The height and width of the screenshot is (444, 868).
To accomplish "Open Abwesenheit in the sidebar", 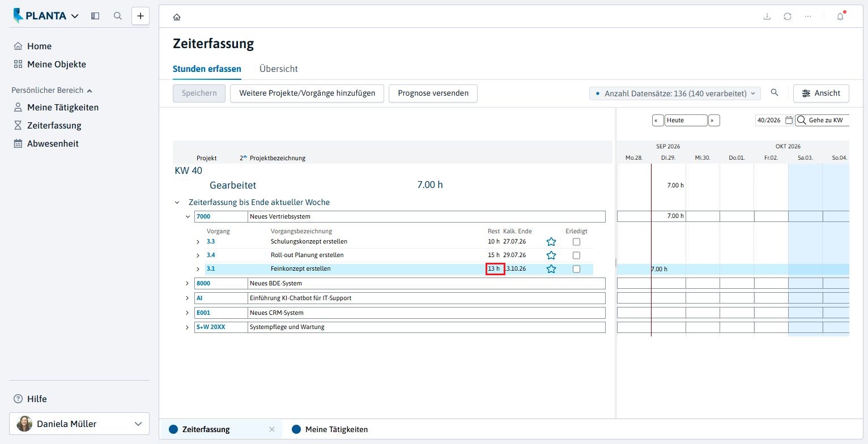I will pos(53,143).
